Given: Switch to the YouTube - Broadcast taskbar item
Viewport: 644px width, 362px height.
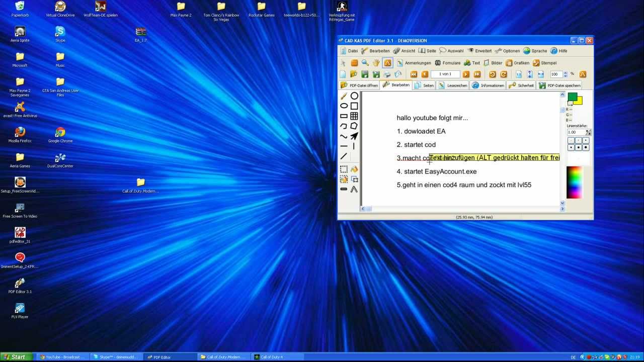Looking at the screenshot, I should pos(63,357).
